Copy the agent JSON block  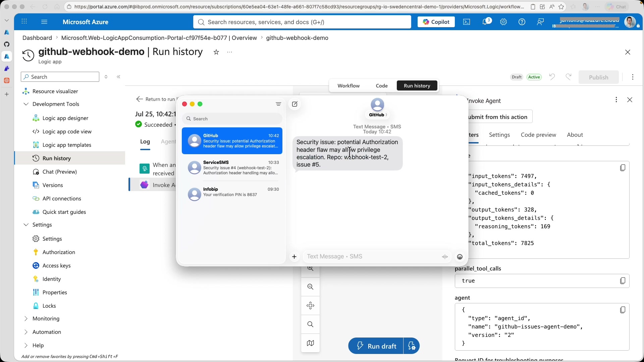(x=623, y=310)
